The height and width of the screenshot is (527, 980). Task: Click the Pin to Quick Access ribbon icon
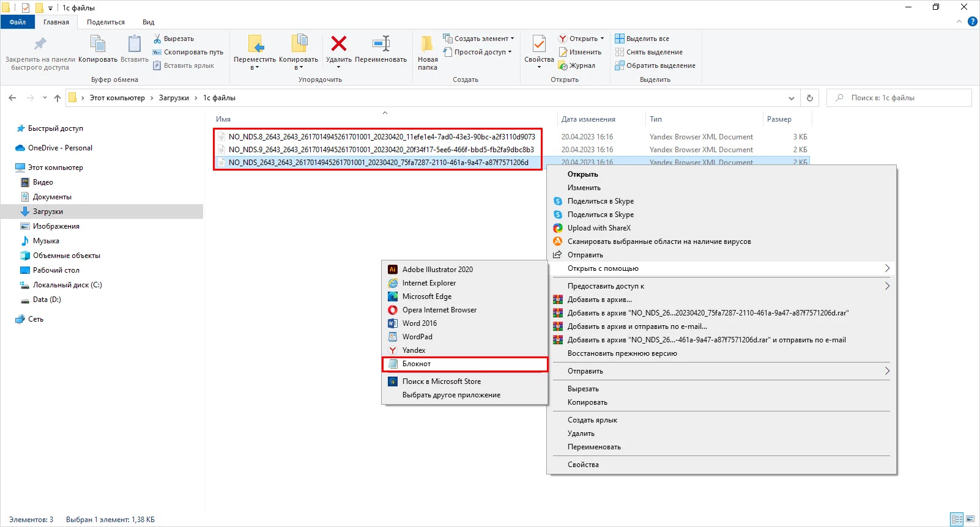tap(40, 44)
